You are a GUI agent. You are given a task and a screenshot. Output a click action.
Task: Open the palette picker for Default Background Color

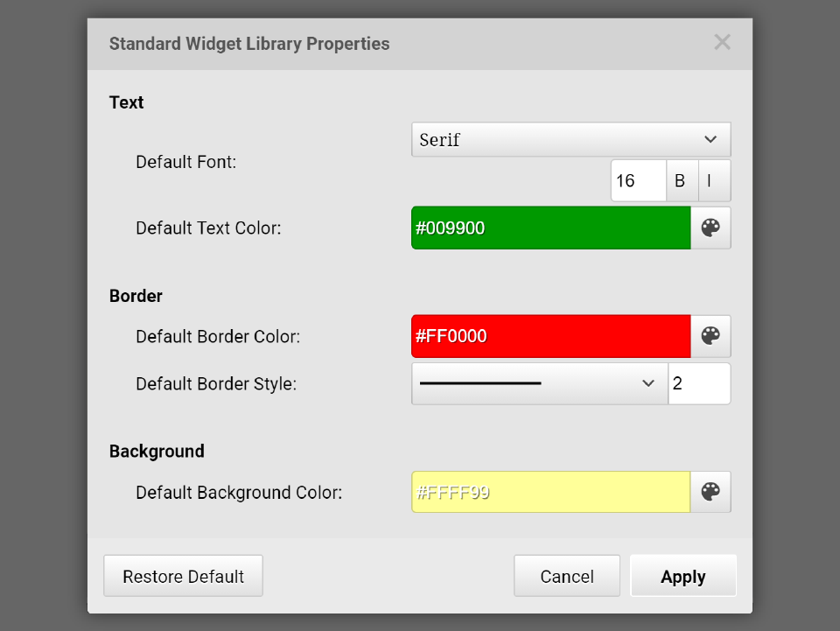710,492
